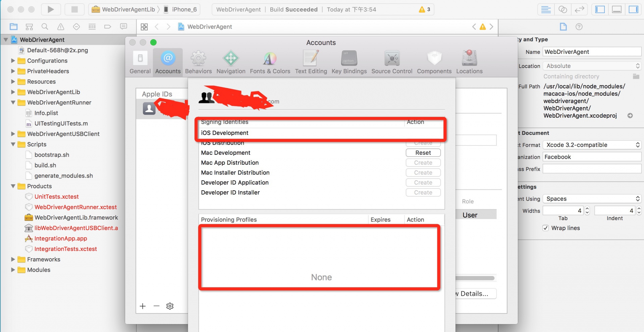Open the Text Editing preferences tab
Screen dimensions: 644x332
pyautogui.click(x=311, y=63)
